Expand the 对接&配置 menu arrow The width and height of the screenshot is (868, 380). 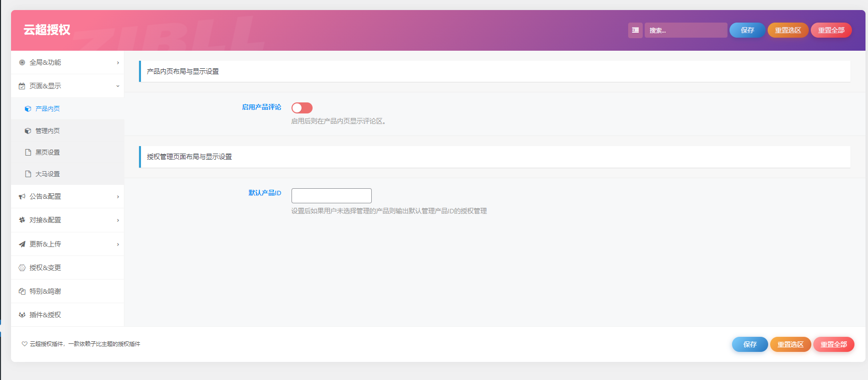pos(118,220)
